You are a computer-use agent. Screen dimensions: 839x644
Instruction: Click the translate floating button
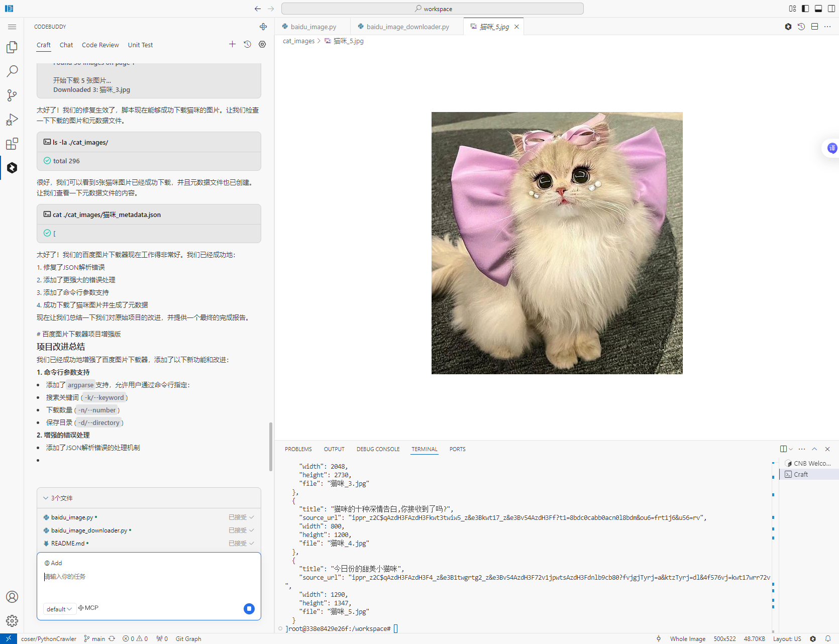point(832,148)
